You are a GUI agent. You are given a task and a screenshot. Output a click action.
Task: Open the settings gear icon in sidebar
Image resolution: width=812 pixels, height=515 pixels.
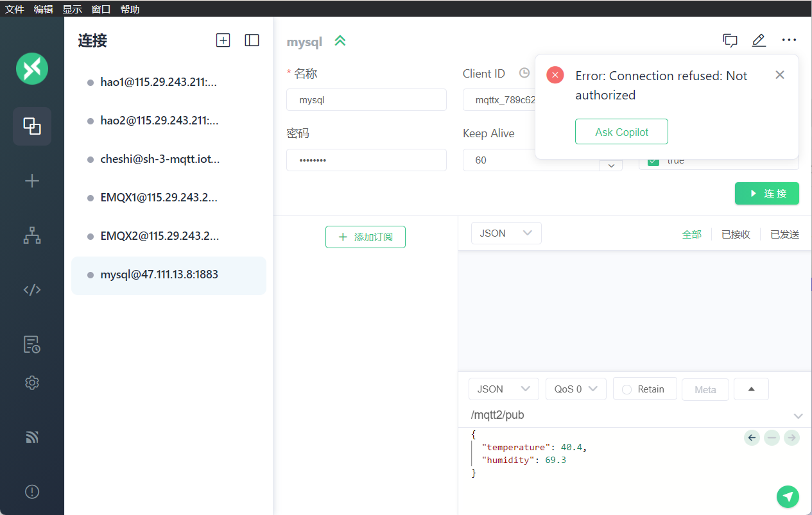[32, 383]
